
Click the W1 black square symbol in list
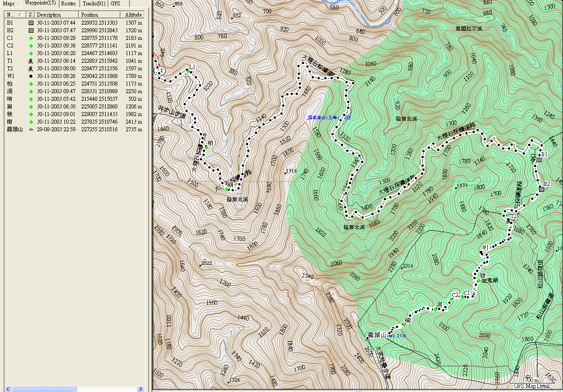tap(31, 76)
